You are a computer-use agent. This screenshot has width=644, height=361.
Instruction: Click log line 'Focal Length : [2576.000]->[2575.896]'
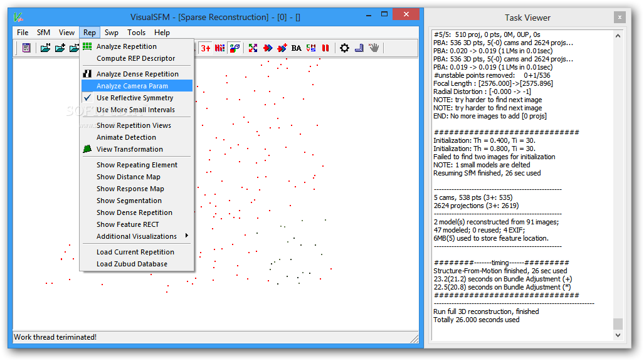493,83
